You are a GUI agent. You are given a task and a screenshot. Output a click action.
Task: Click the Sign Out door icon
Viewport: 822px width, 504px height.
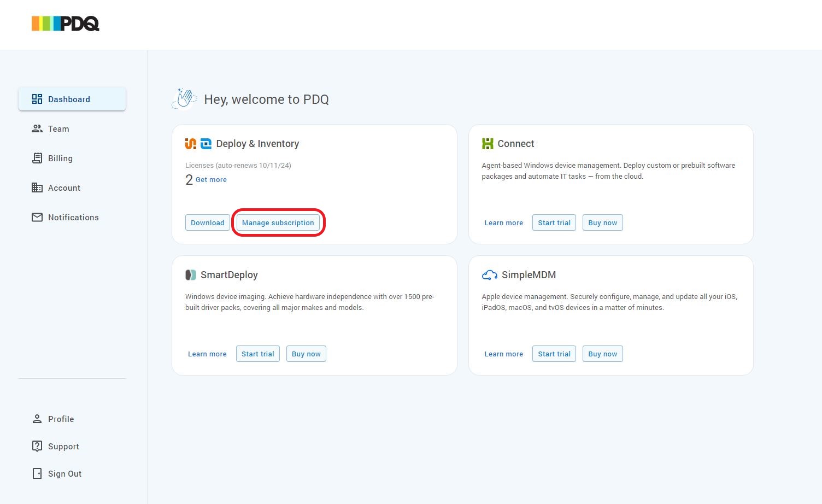(37, 473)
